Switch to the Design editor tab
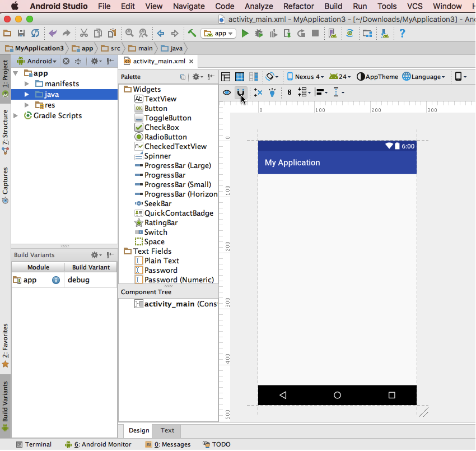The width and height of the screenshot is (476, 451). (139, 430)
